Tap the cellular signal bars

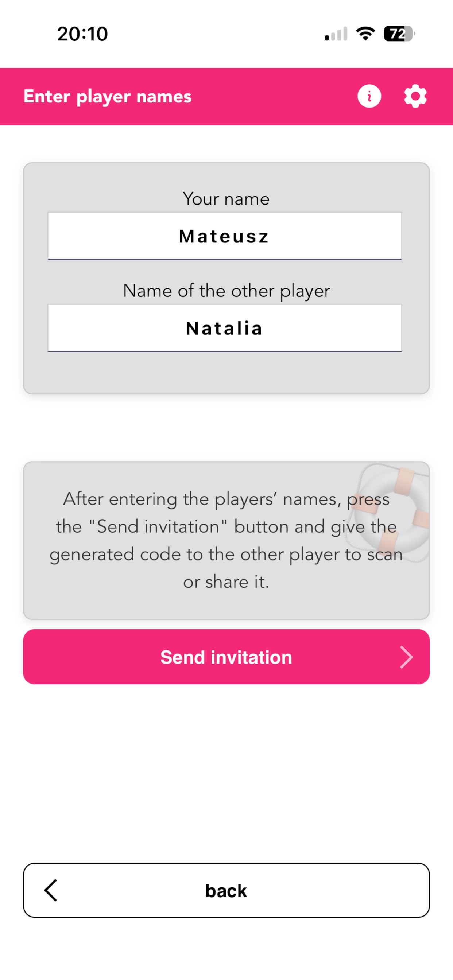click(336, 34)
